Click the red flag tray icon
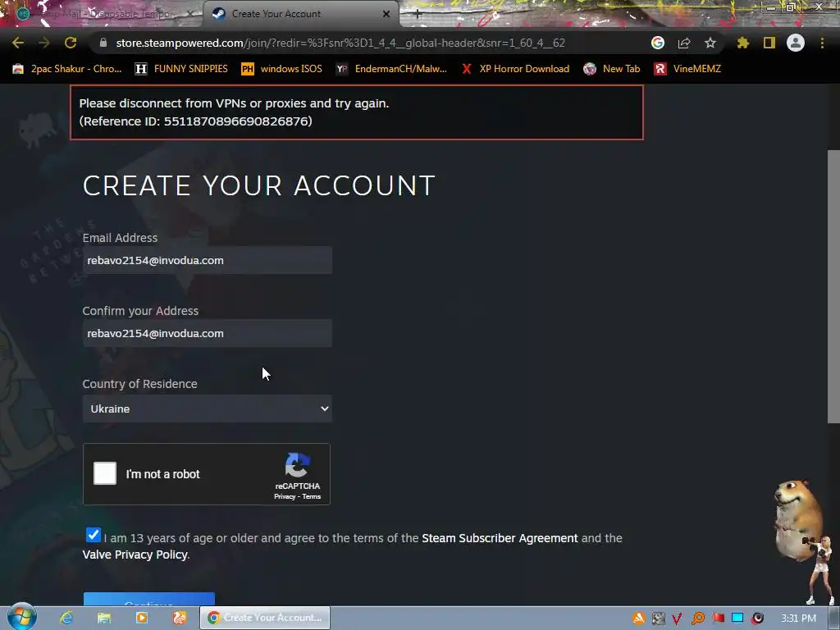Screen dimensions: 840x630 coord(718,619)
